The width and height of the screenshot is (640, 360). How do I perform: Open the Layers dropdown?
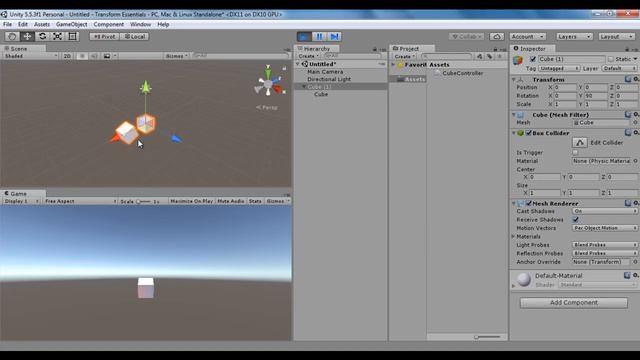(x=574, y=37)
